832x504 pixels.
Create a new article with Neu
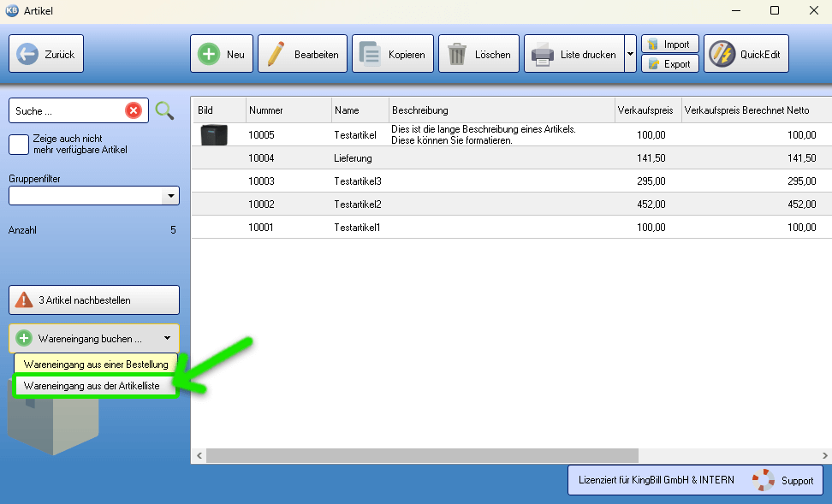click(222, 54)
